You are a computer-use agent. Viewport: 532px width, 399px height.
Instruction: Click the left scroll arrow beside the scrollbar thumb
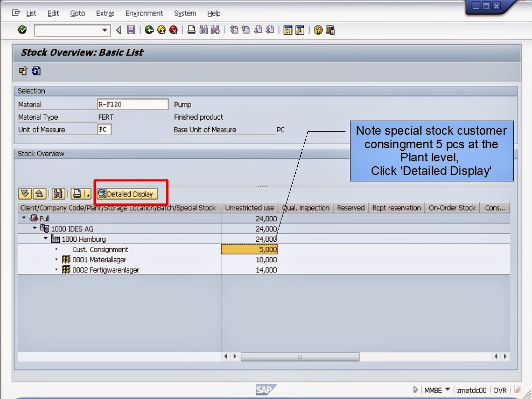click(x=226, y=356)
